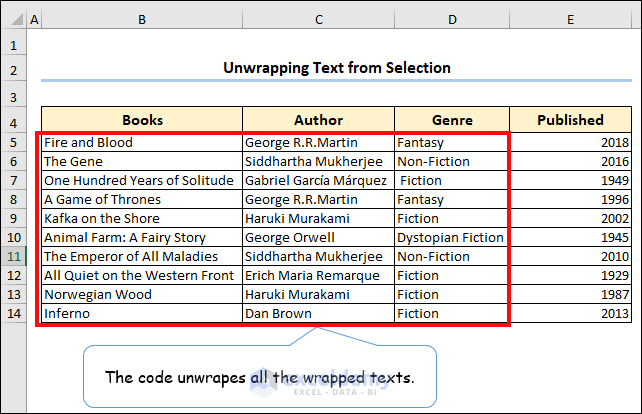642x414 pixels.
Task: Click the select-all corner triangle
Action: point(14,19)
